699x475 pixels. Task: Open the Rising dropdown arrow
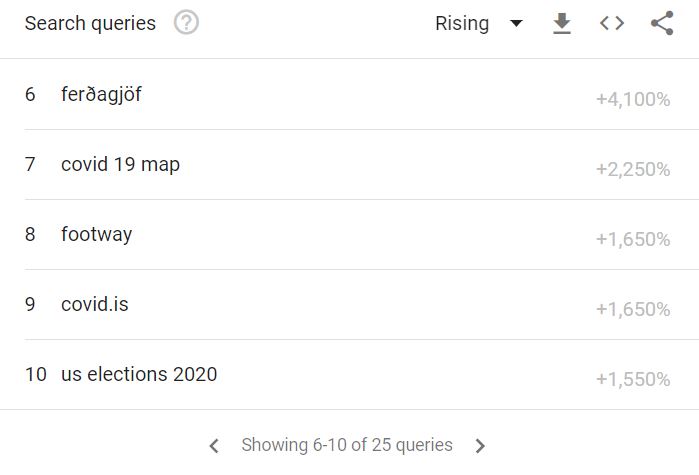516,23
